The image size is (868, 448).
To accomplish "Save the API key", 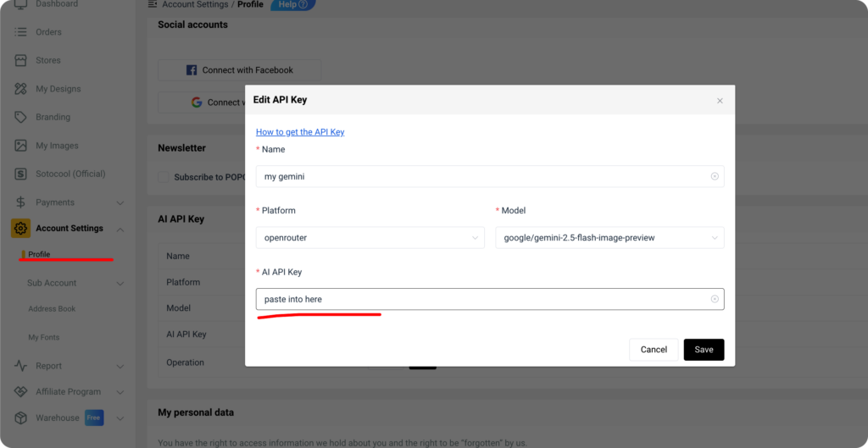I will (x=704, y=350).
